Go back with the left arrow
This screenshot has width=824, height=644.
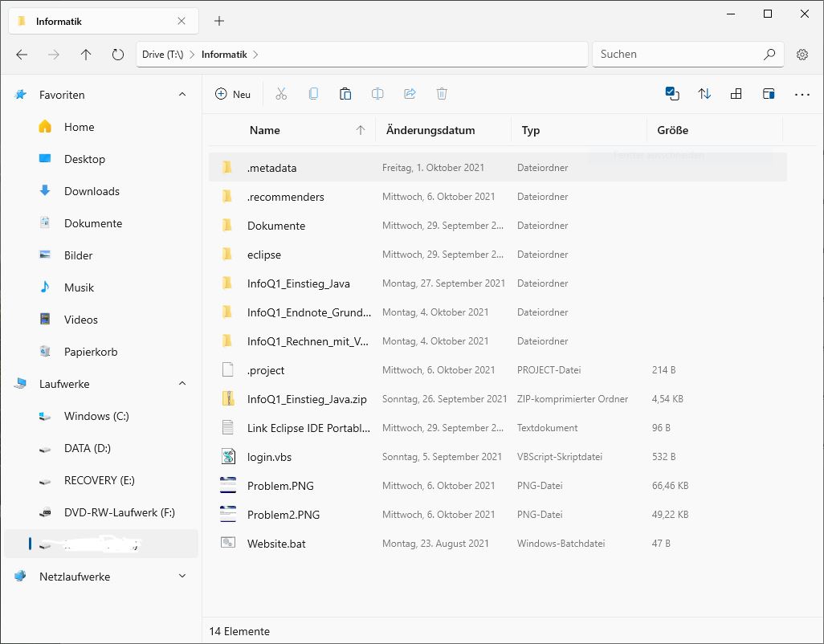(22, 55)
